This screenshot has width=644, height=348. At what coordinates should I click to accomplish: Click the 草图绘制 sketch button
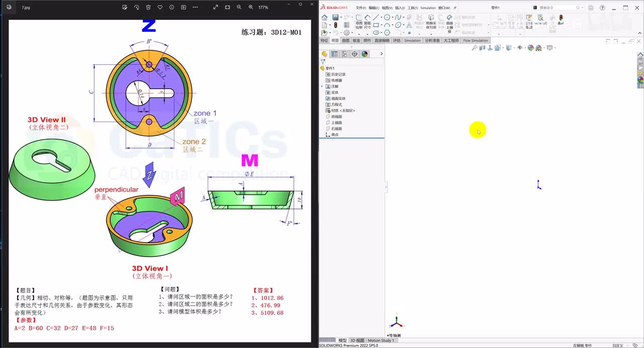pos(359,22)
